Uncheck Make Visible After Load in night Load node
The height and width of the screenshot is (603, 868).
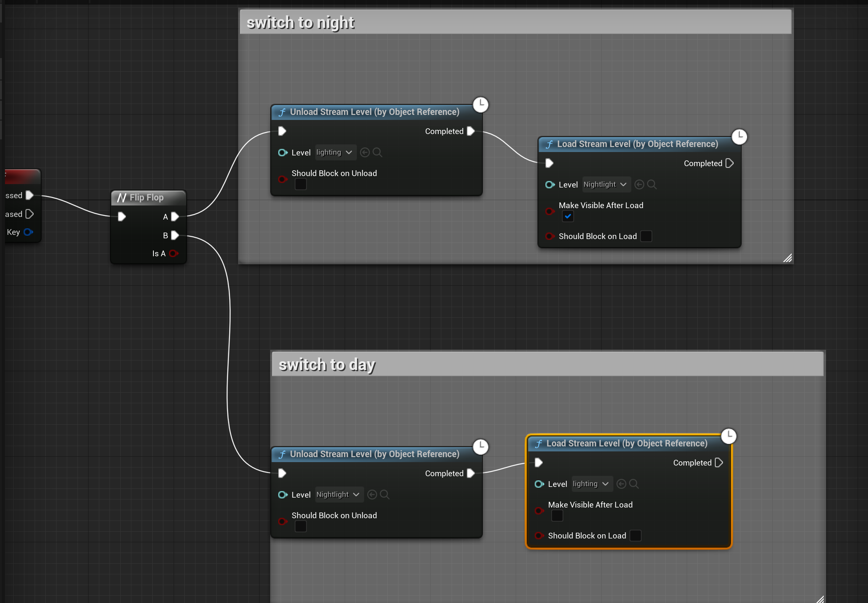pyautogui.click(x=568, y=217)
